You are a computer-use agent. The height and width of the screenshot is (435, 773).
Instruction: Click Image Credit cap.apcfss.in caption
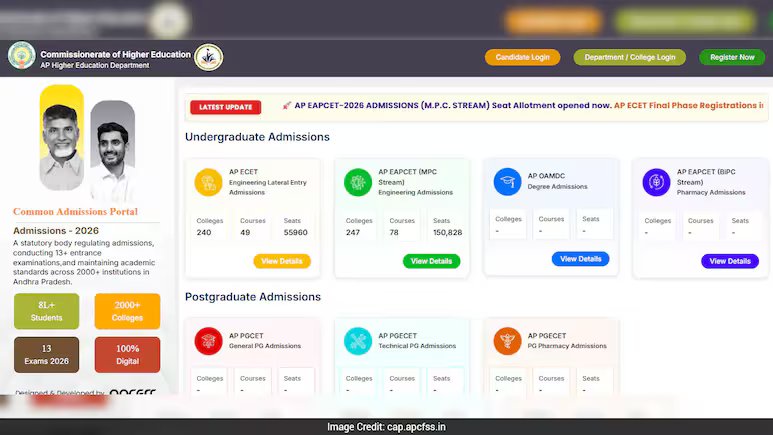[386, 427]
